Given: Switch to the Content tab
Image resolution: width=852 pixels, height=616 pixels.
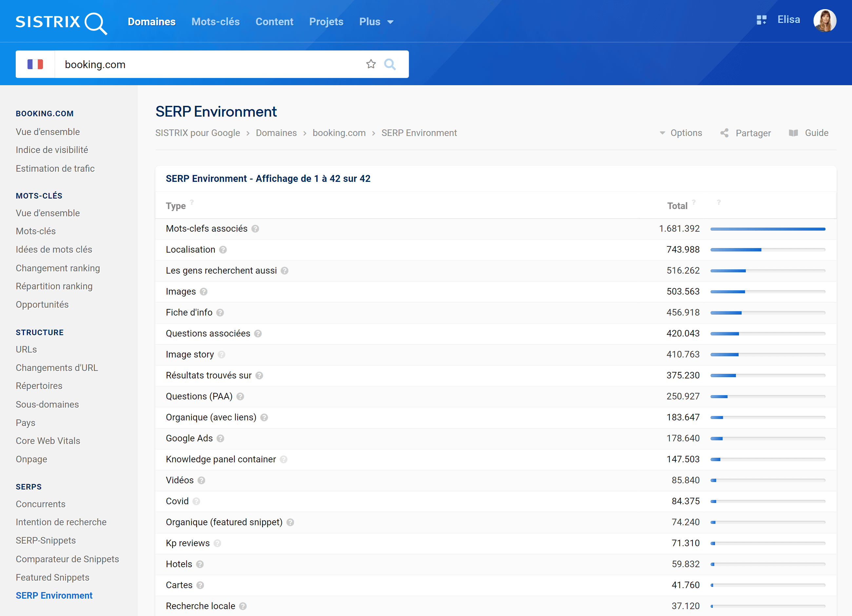Looking at the screenshot, I should [274, 22].
